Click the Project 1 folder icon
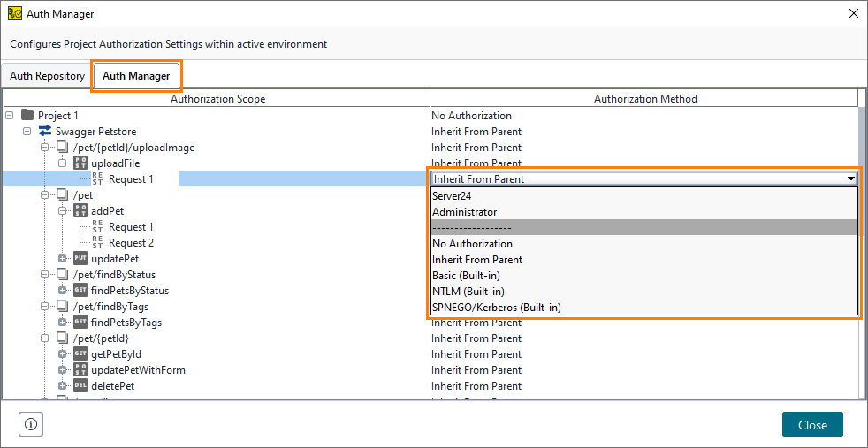 click(27, 116)
